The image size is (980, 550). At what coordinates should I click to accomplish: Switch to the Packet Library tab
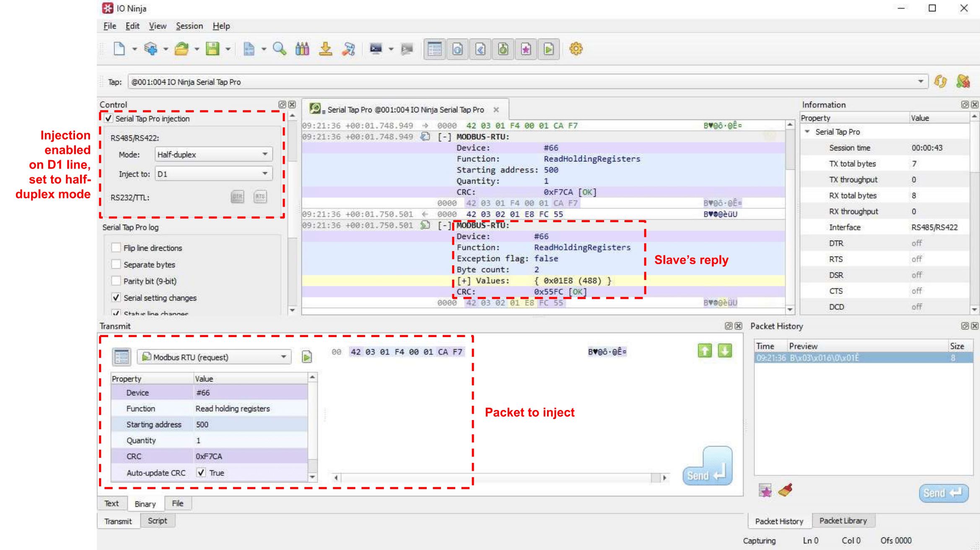coord(843,520)
